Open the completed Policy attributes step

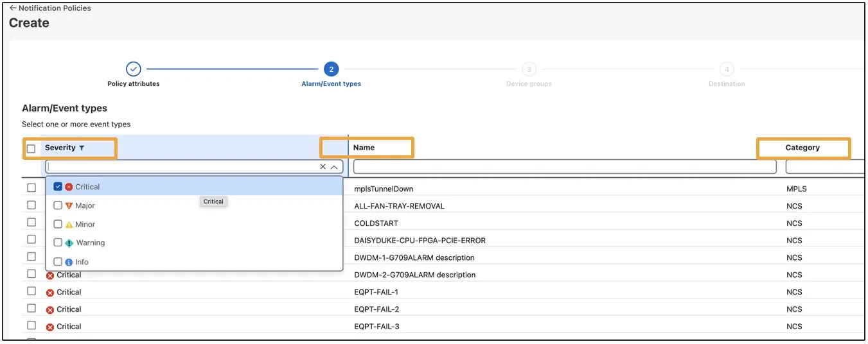[133, 69]
